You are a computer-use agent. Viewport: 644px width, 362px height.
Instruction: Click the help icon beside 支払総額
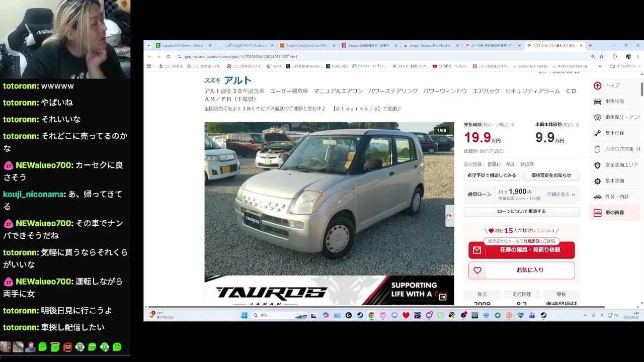[513, 125]
